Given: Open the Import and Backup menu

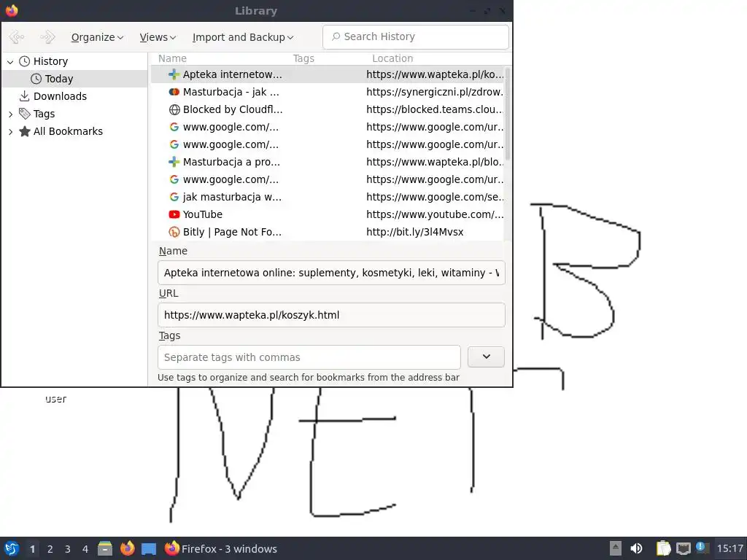Looking at the screenshot, I should (x=243, y=37).
